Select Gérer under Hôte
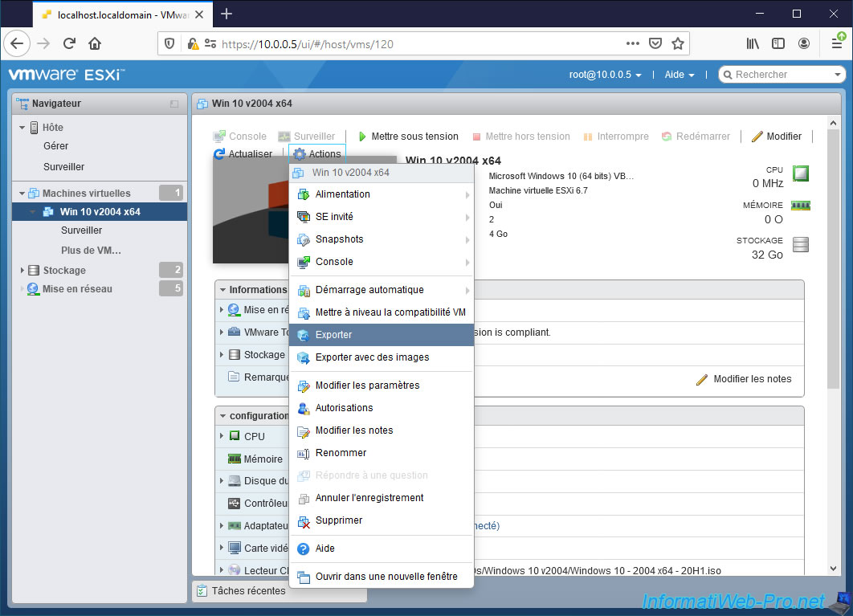The height and width of the screenshot is (616, 853). [56, 146]
